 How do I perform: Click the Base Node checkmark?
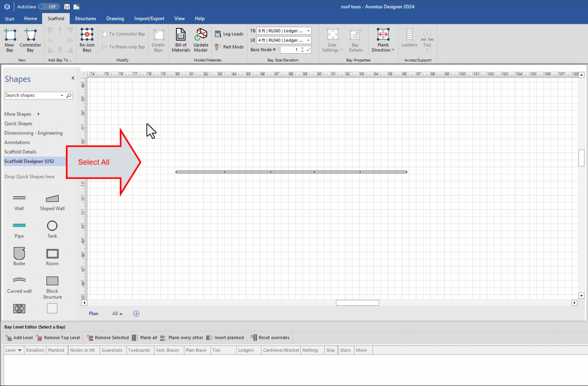308,49
